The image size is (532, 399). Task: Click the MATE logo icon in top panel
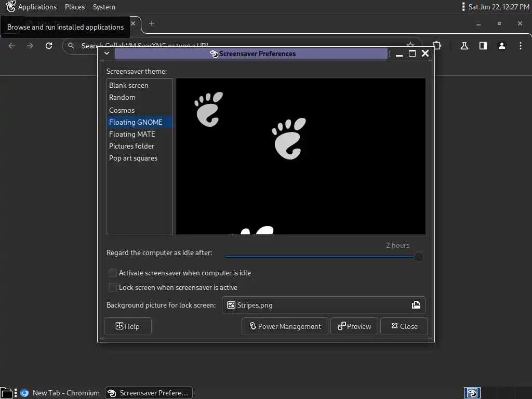click(x=10, y=6)
